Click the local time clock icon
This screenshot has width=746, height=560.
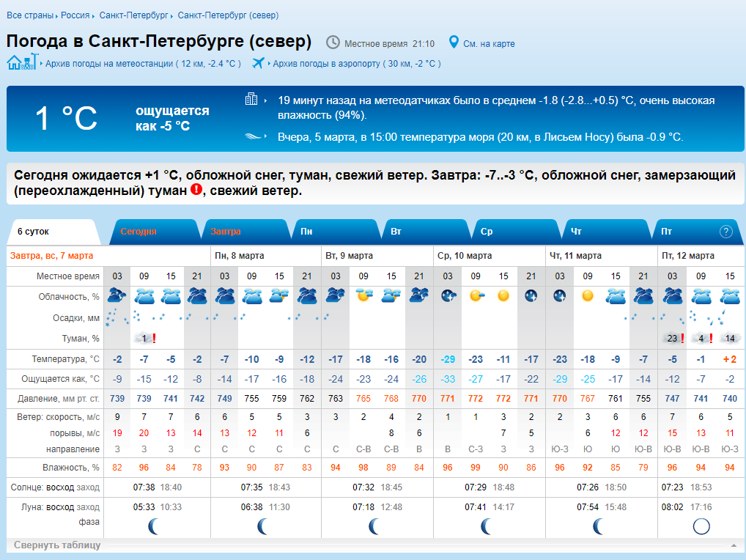pyautogui.click(x=333, y=43)
